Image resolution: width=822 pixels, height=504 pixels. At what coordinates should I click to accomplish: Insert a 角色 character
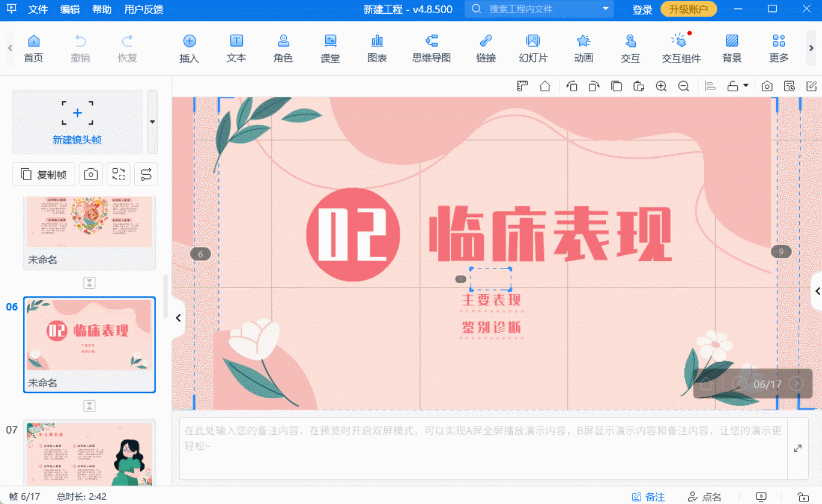point(283,48)
